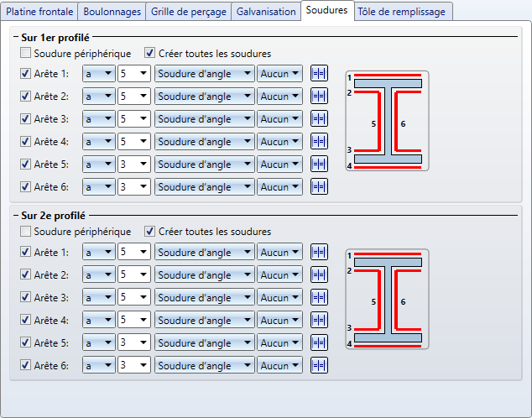This screenshot has height=418, width=532.
Task: Switch to the Boulonnages tab
Action: [x=113, y=12]
